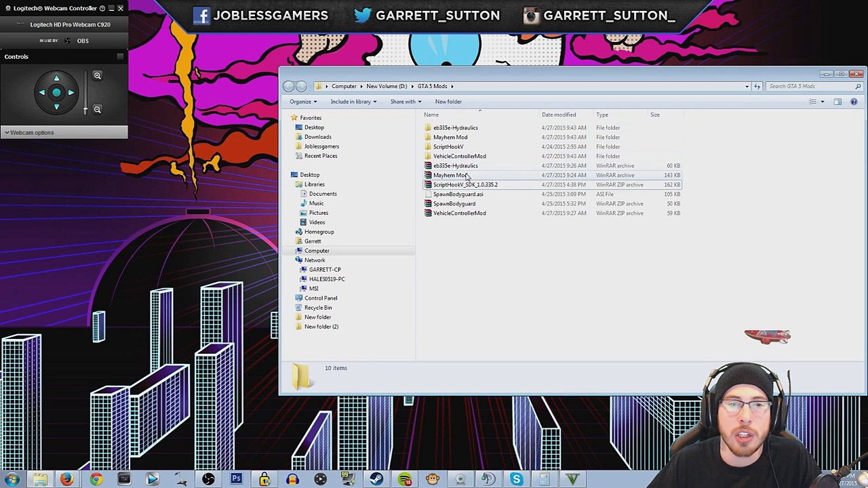Open the Explorer help icon
Screen dimensions: 868x488
tap(854, 102)
